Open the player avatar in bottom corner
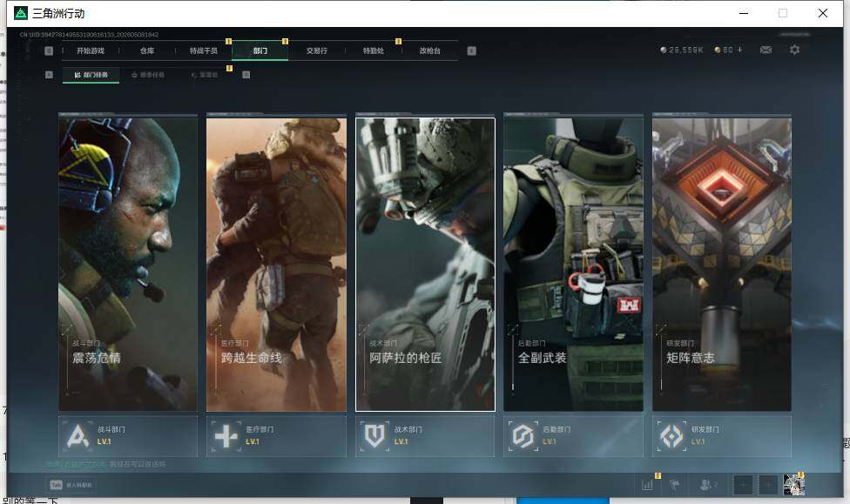This screenshot has height=504, width=850. 793,485
